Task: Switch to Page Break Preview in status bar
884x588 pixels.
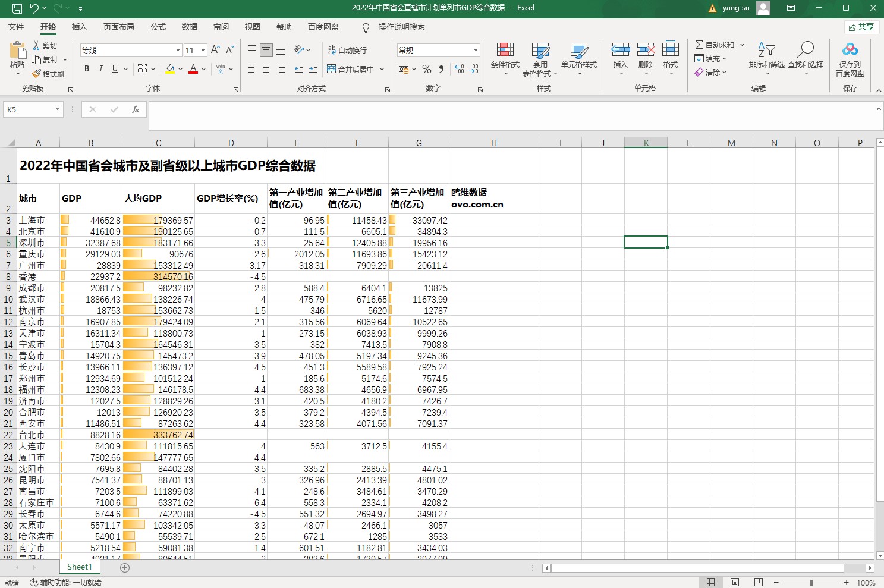Action: (759, 583)
